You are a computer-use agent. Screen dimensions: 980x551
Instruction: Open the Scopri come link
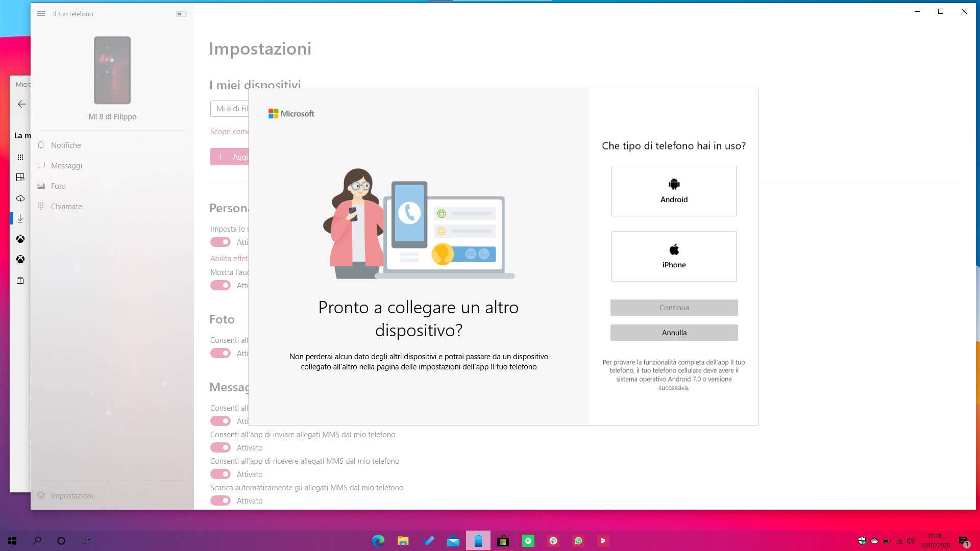click(229, 132)
